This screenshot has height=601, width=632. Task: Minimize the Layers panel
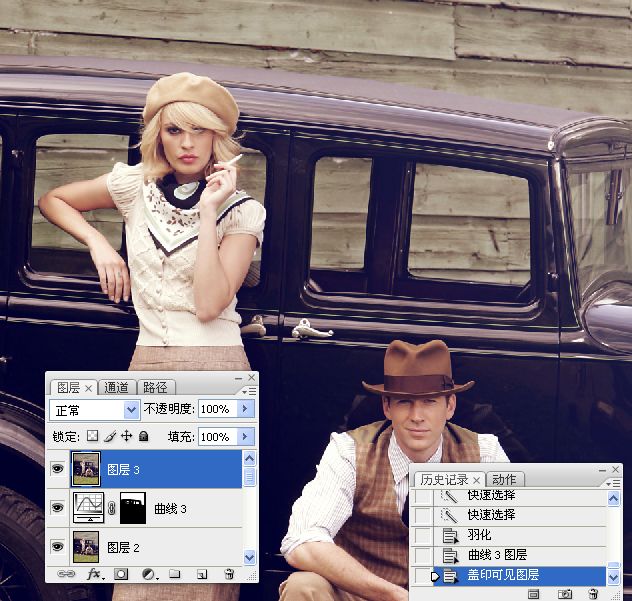[239, 378]
